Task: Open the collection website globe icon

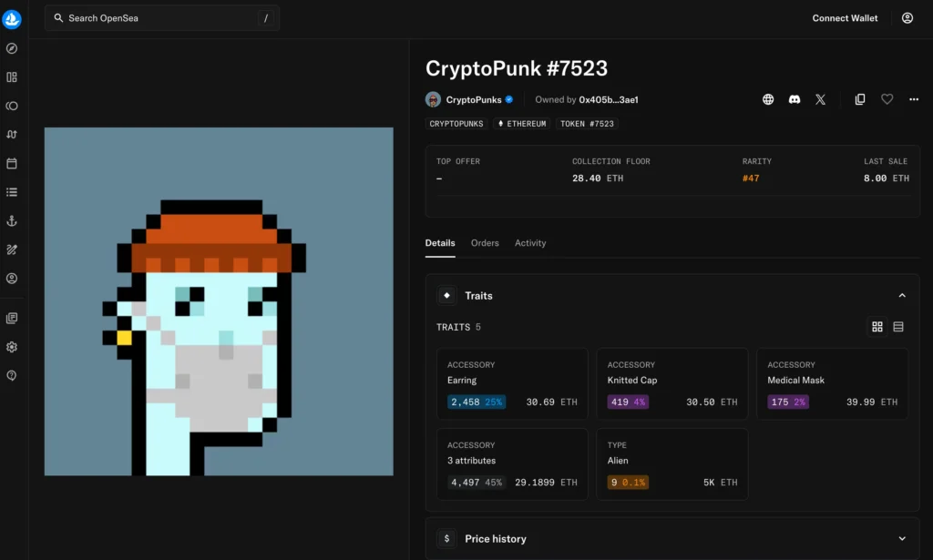Action: click(x=768, y=99)
